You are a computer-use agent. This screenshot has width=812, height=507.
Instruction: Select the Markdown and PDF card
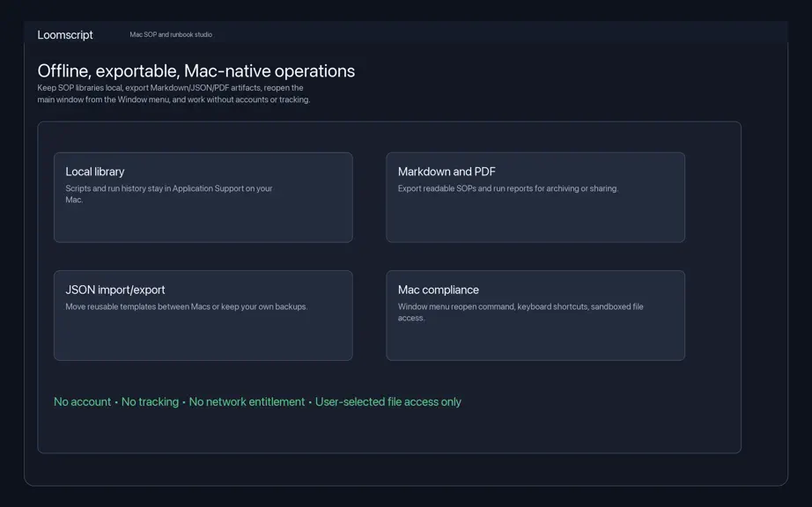click(535, 197)
